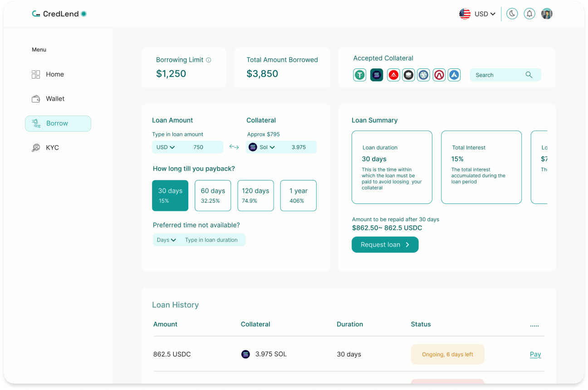Expand the Days duration unit dropdown

(x=166, y=240)
